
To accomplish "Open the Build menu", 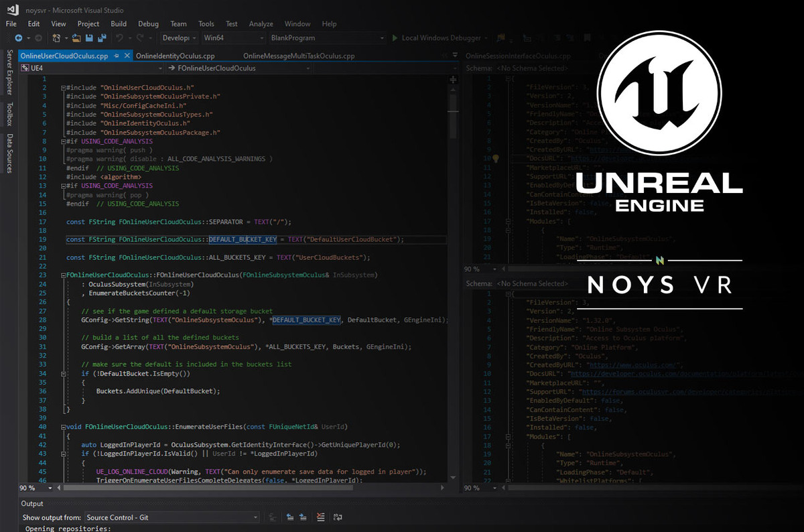I will pyautogui.click(x=119, y=23).
